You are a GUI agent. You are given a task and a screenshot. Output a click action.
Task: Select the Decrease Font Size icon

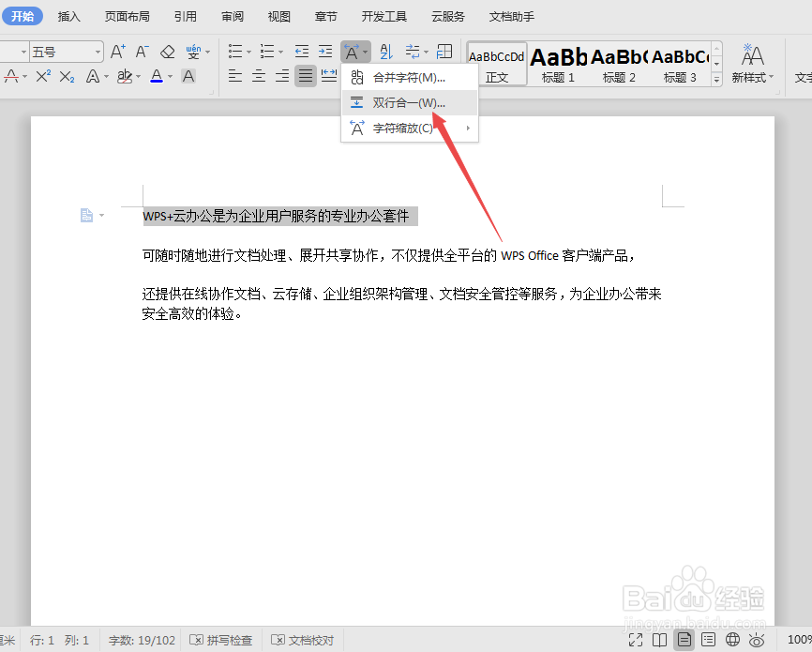[x=139, y=52]
